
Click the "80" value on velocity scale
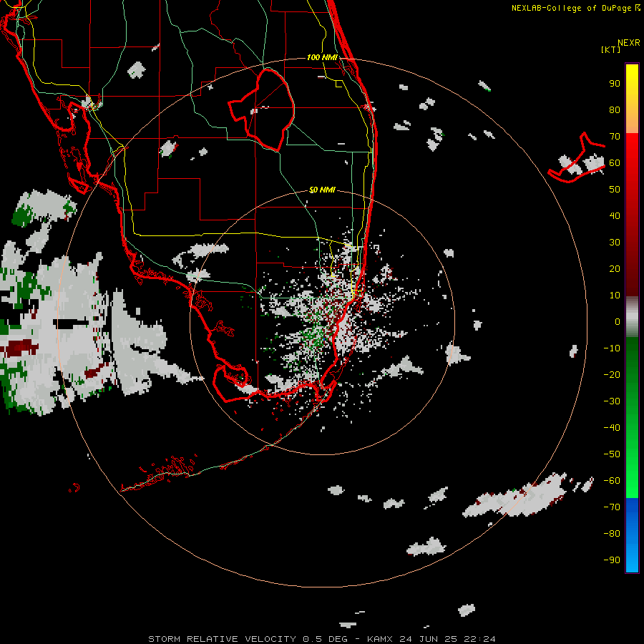pyautogui.click(x=615, y=110)
